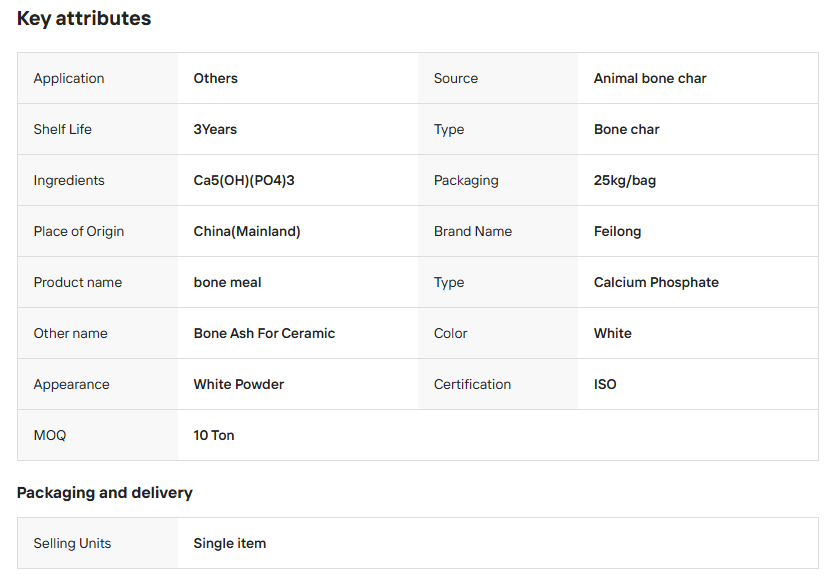Select the 3Years shelf life value
833x587 pixels.
215,129
